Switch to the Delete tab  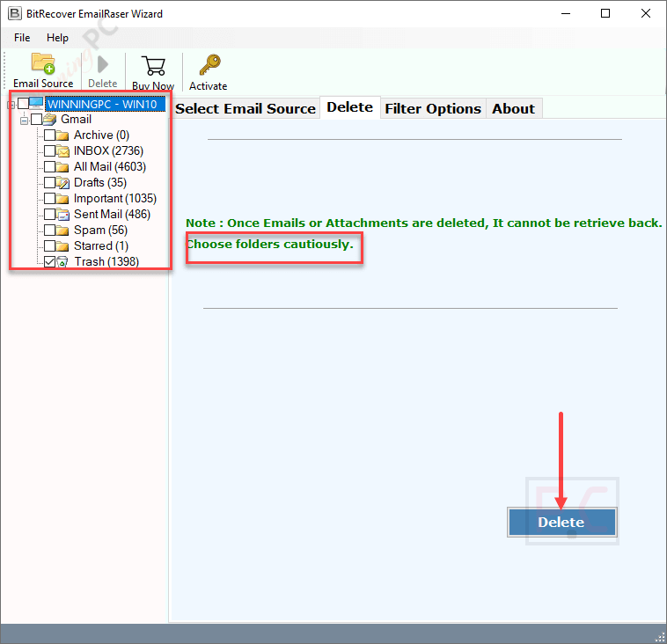pyautogui.click(x=349, y=107)
